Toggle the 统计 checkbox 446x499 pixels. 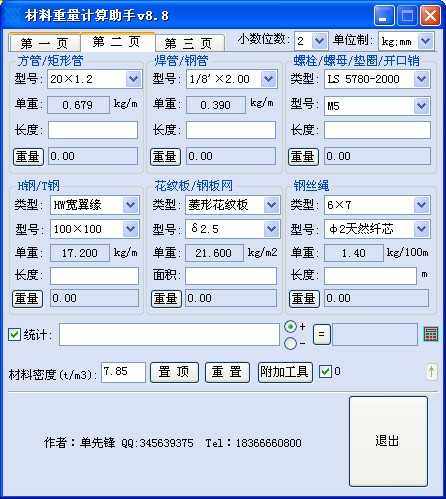tap(14, 334)
